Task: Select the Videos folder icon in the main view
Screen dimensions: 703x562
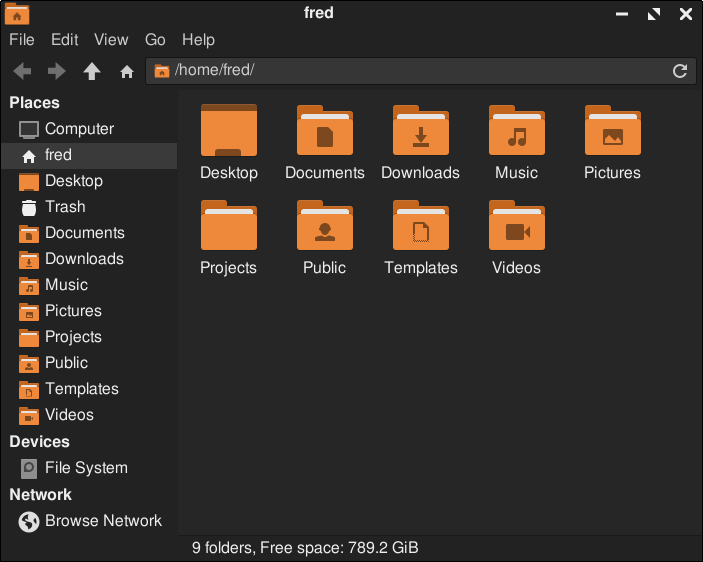Action: [516, 225]
